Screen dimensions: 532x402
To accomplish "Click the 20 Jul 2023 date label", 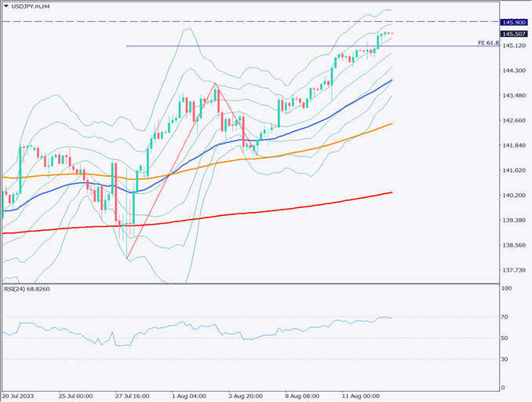I will [19, 396].
